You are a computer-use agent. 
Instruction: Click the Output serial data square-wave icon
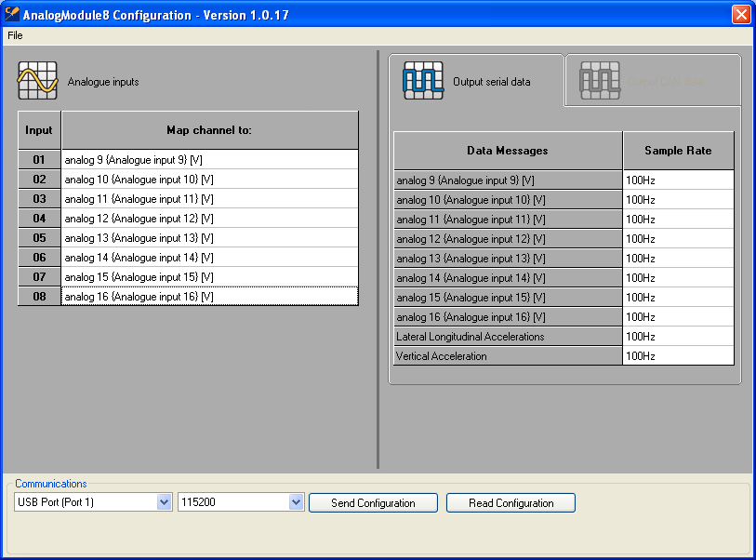(x=423, y=81)
